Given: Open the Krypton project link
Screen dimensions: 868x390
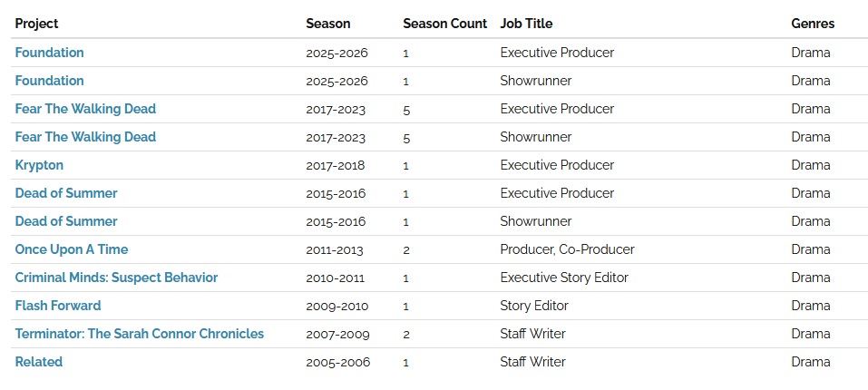Looking at the screenshot, I should 39,165.
